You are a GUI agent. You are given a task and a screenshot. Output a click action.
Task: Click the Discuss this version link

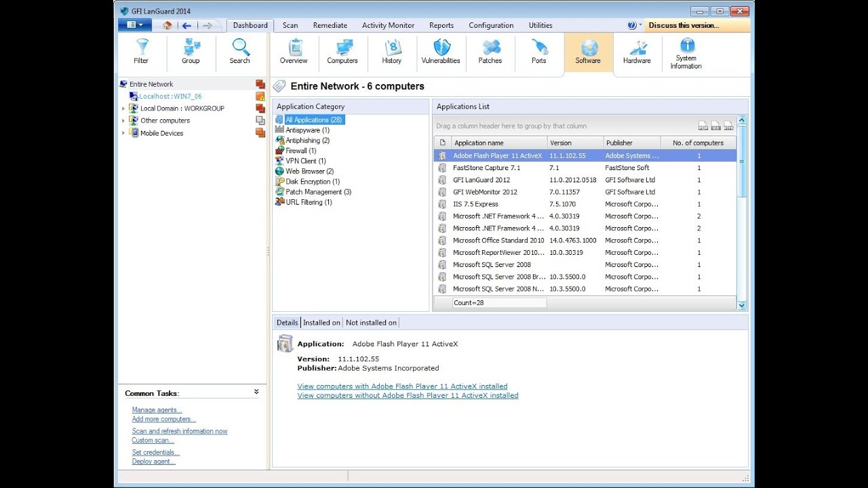pos(684,25)
